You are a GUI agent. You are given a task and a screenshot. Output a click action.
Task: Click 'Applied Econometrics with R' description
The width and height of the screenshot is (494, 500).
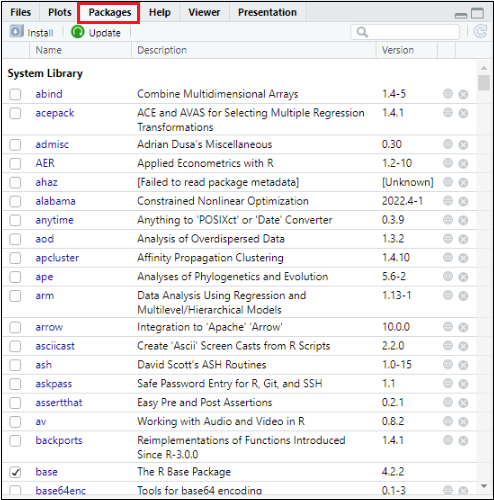click(205, 163)
